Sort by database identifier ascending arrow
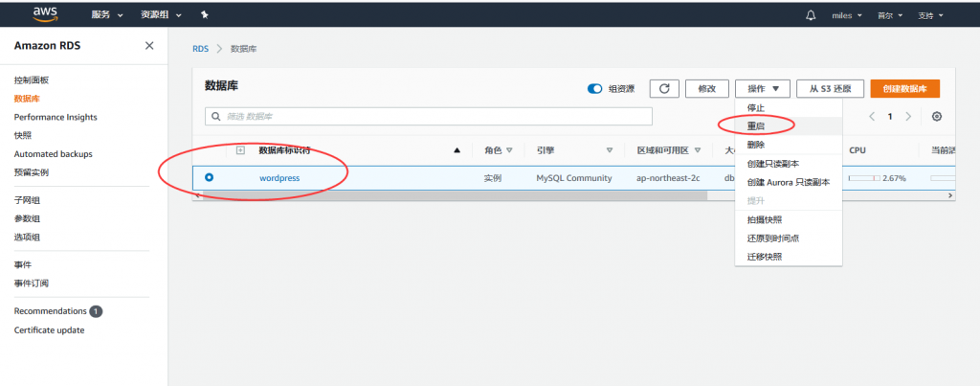 tap(457, 150)
